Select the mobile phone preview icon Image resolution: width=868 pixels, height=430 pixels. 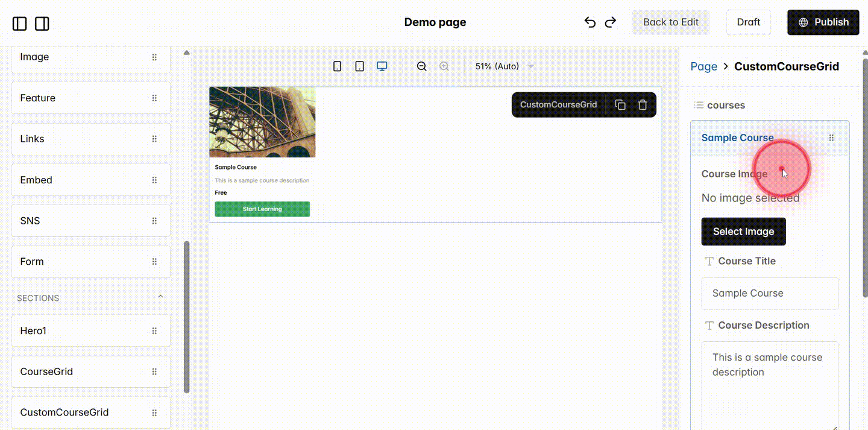click(x=337, y=66)
